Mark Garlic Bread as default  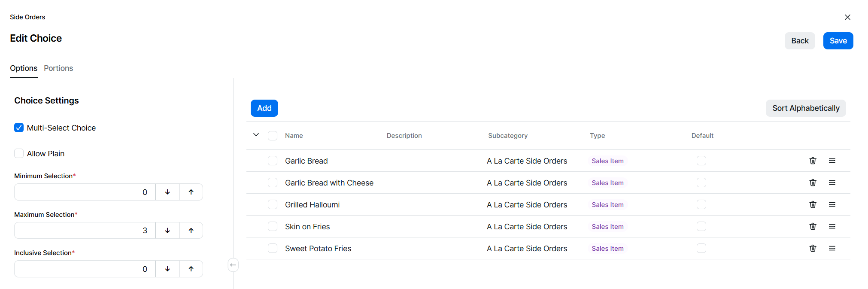[701, 161]
